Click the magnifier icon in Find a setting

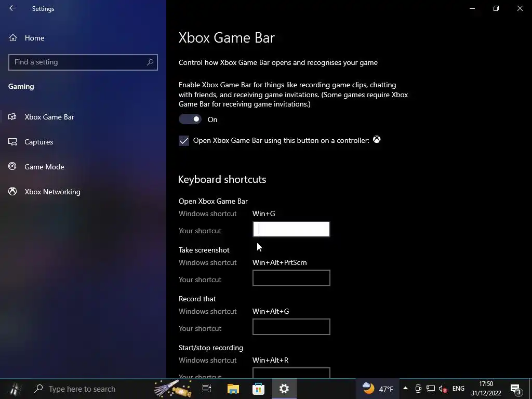150,62
